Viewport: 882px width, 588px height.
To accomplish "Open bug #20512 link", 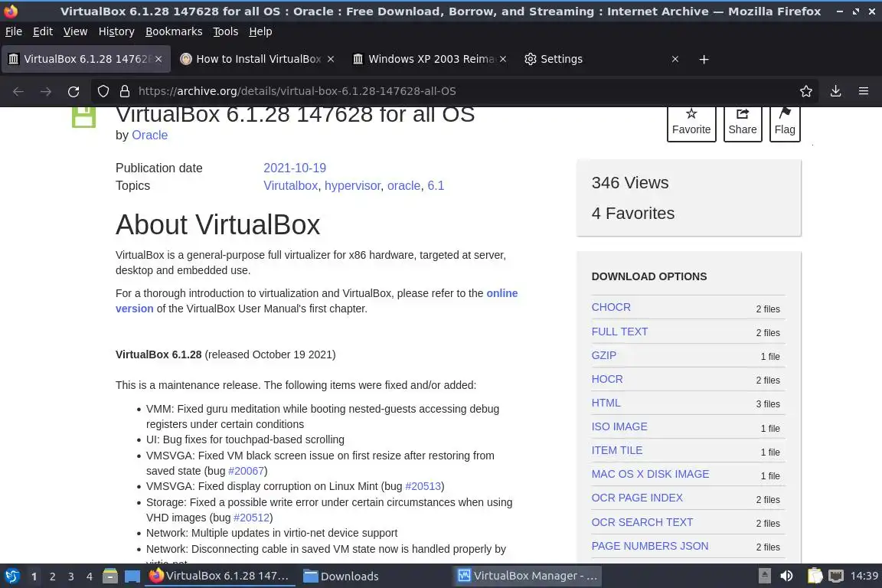I will click(251, 518).
